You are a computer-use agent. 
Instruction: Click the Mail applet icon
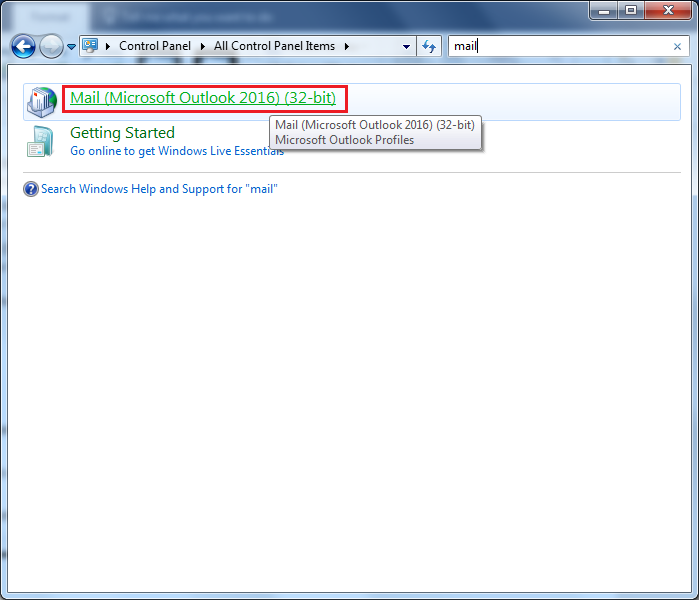(41, 102)
